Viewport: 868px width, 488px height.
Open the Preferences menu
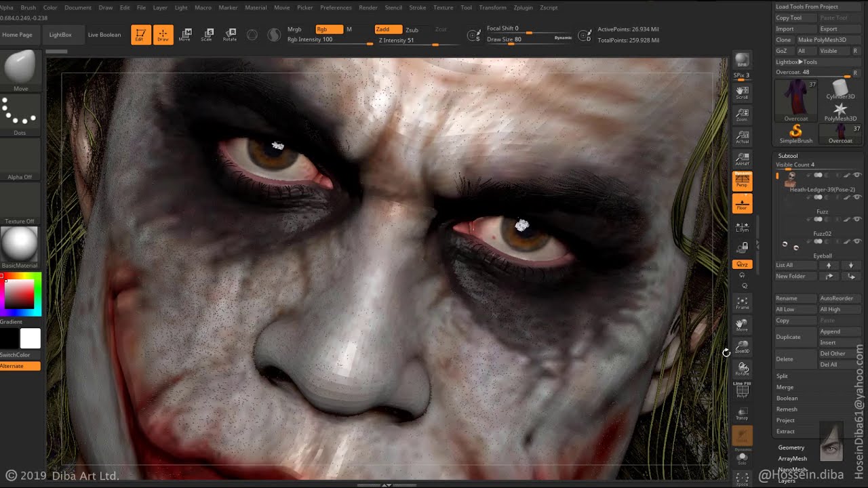click(x=336, y=7)
